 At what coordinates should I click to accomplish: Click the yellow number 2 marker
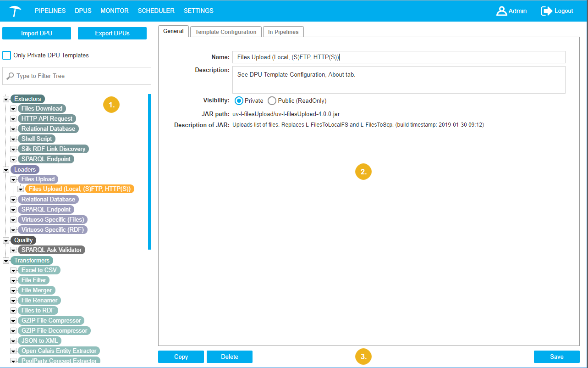pos(363,172)
